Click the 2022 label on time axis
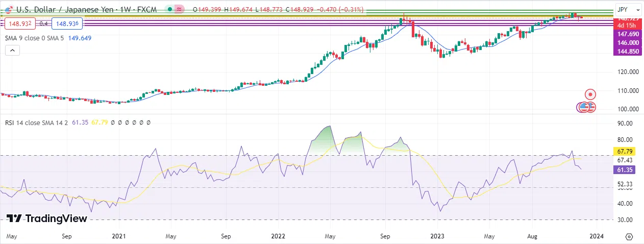The width and height of the screenshot is (644, 244). coord(278,236)
